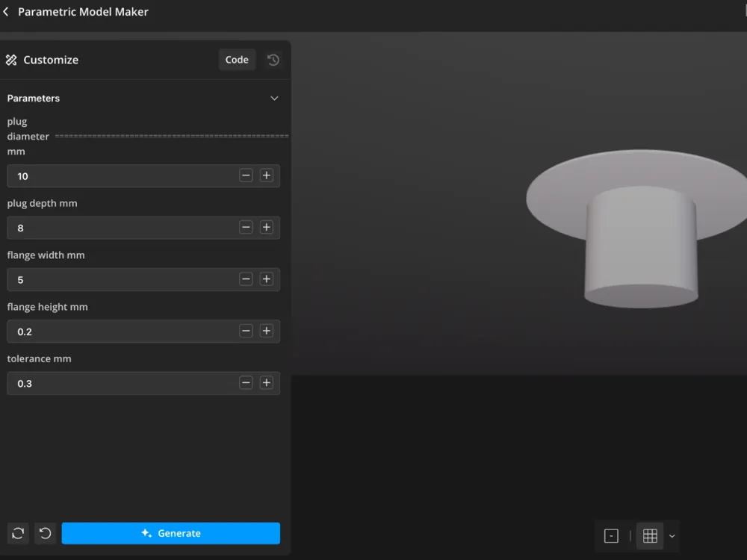Click the Customize tools icon
The height and width of the screenshot is (560, 747).
11,60
